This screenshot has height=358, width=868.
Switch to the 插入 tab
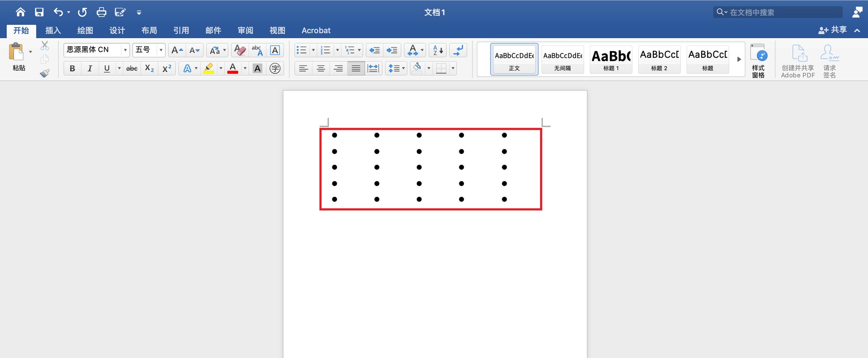coord(53,30)
